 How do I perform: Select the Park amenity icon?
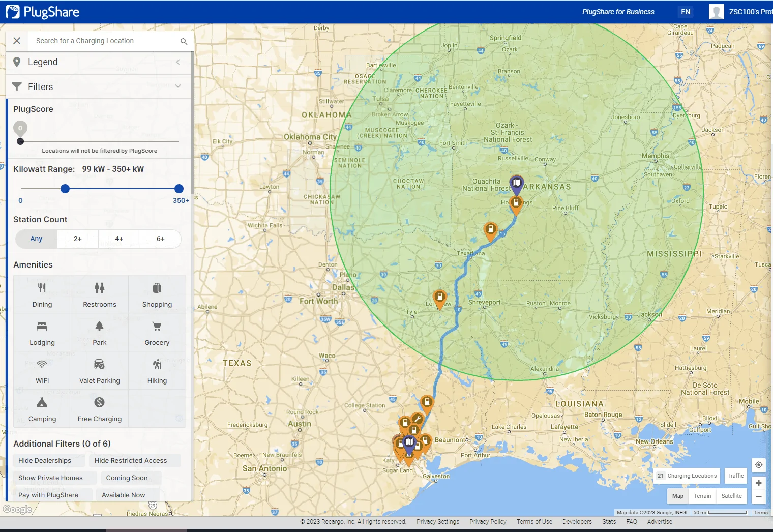100,327
